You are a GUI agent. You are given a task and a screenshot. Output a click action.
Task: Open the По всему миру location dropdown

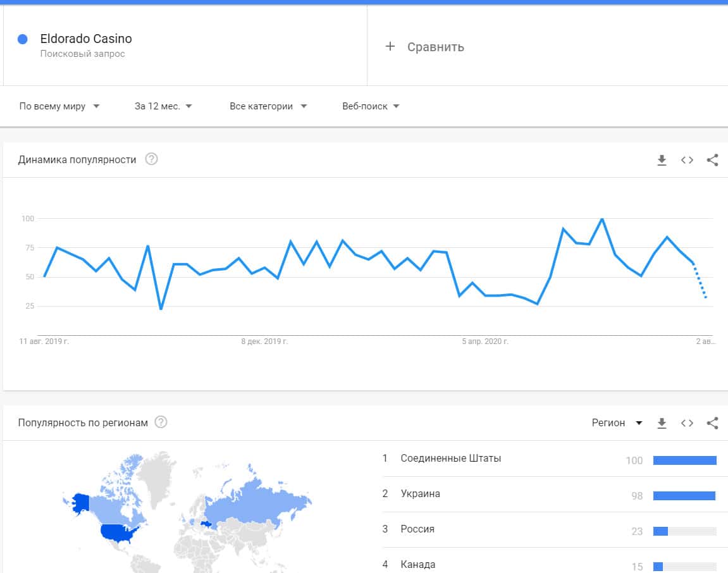[x=59, y=106]
